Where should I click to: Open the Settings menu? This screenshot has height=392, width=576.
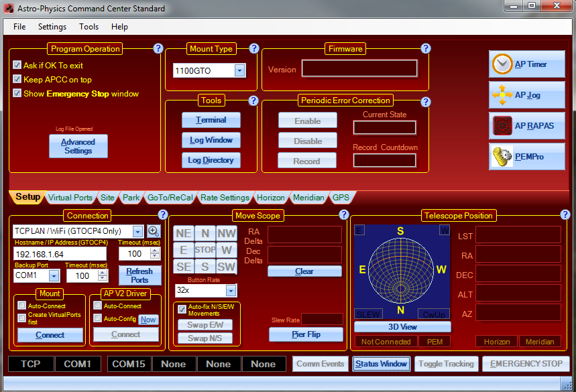coord(52,27)
